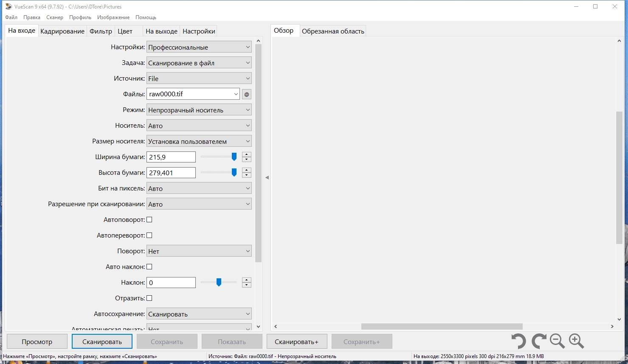628x364 pixels.
Task: Expand the Файлы combo box raw0000.tif
Action: click(x=236, y=94)
